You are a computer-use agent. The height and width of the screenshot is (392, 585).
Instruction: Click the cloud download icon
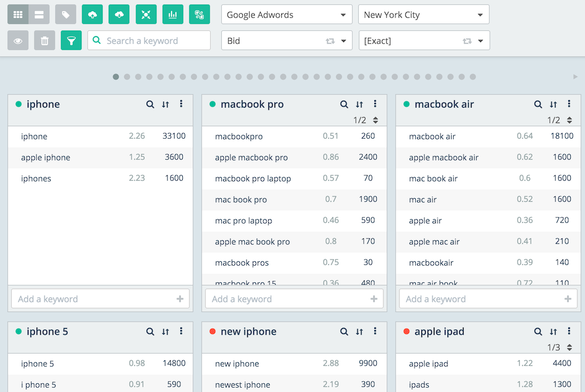(x=119, y=14)
